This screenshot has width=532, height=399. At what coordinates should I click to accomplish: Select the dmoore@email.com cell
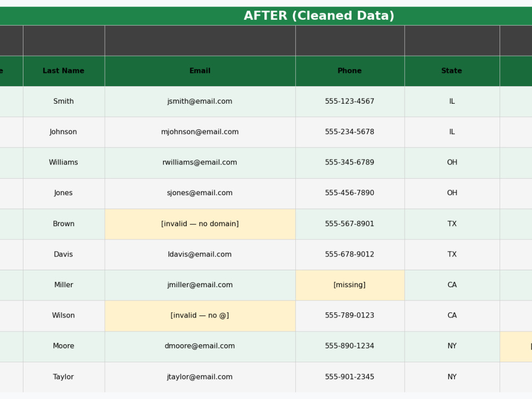coord(200,346)
